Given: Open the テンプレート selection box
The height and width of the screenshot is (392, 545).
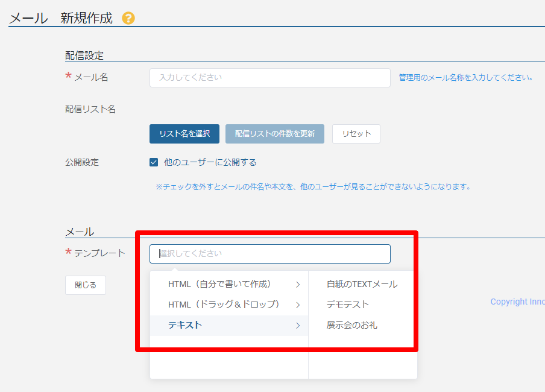Looking at the screenshot, I should pyautogui.click(x=269, y=254).
